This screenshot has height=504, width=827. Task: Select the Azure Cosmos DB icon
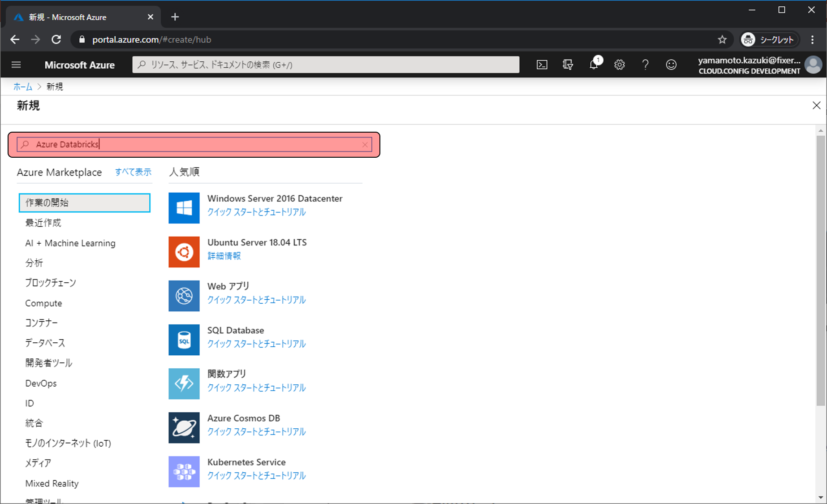coord(184,427)
